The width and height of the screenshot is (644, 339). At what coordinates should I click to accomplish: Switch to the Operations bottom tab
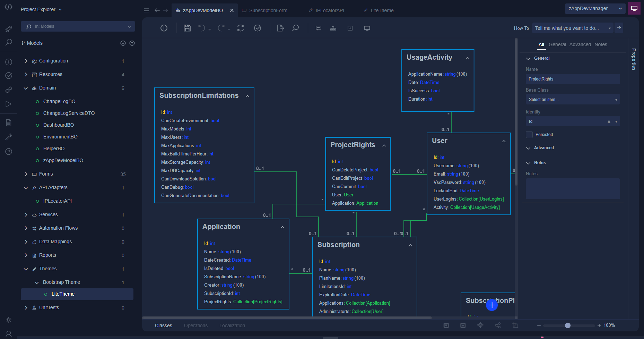(195, 325)
